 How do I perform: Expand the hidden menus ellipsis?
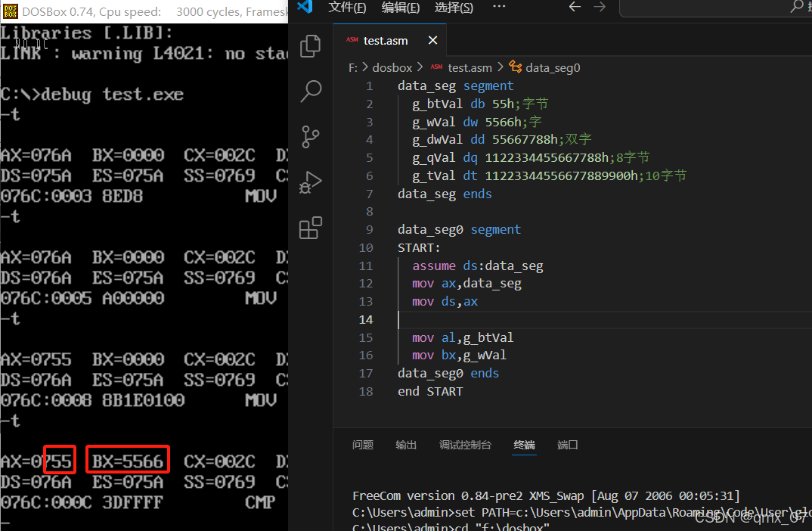point(499,7)
